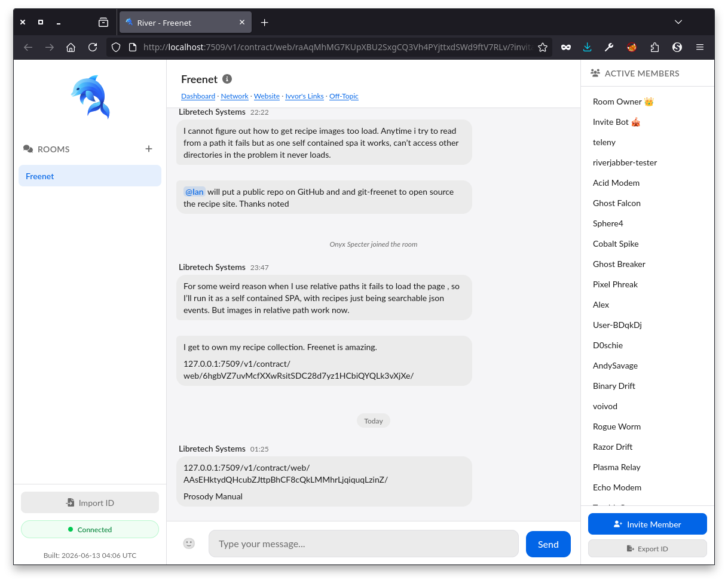Focus the Type your message field

363,544
